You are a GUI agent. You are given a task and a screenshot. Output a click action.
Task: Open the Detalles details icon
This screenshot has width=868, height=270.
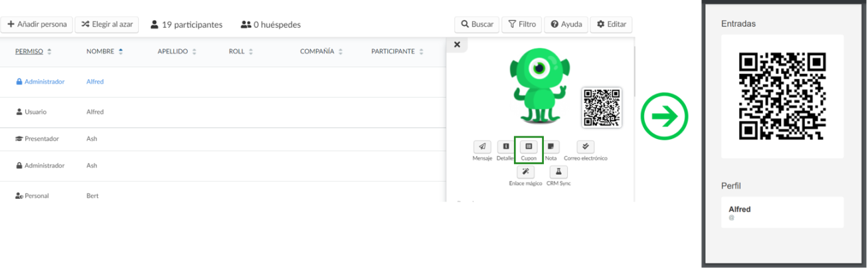[505, 146]
